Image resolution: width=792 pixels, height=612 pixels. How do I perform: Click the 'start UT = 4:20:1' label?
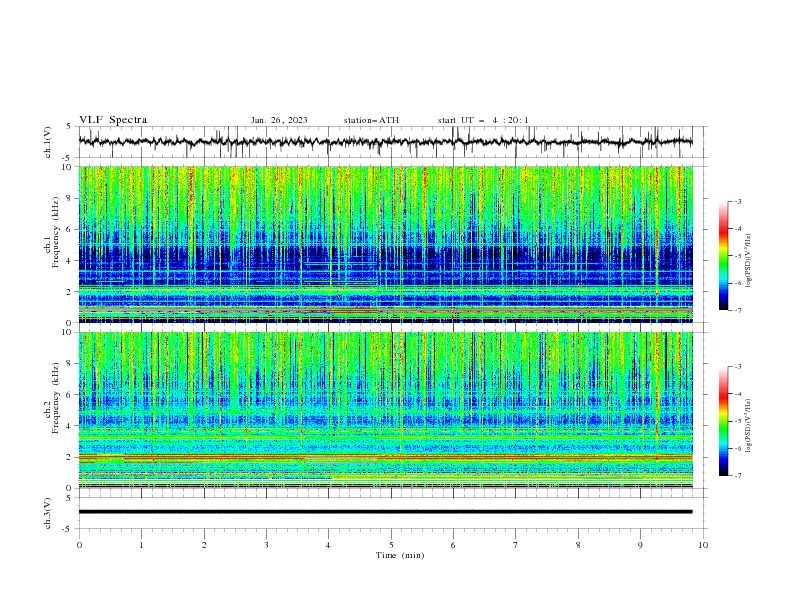[483, 120]
